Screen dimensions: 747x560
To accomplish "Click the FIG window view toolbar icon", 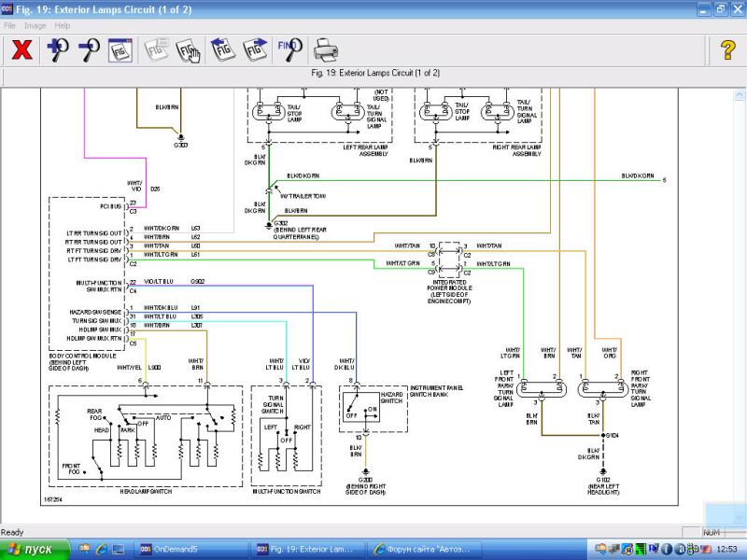I will click(120, 50).
